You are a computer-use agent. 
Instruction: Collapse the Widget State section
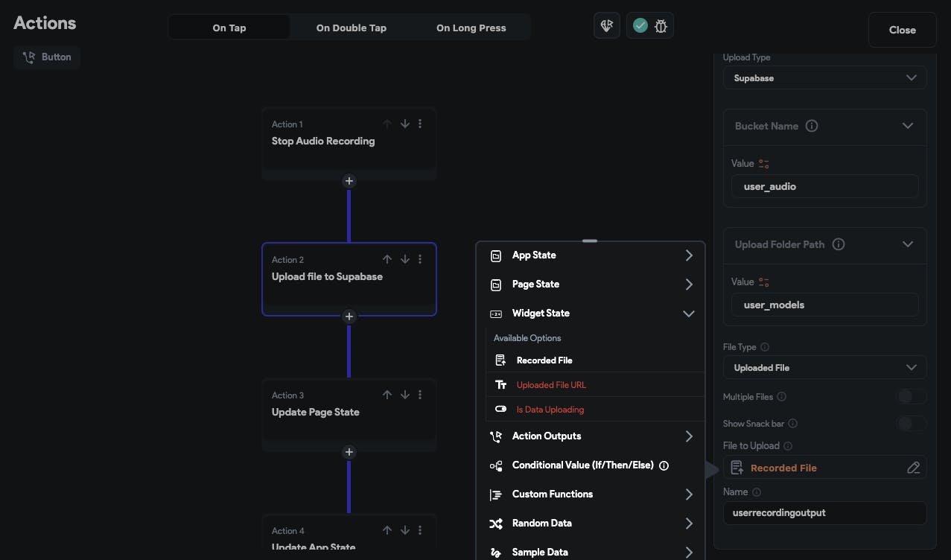pyautogui.click(x=688, y=314)
